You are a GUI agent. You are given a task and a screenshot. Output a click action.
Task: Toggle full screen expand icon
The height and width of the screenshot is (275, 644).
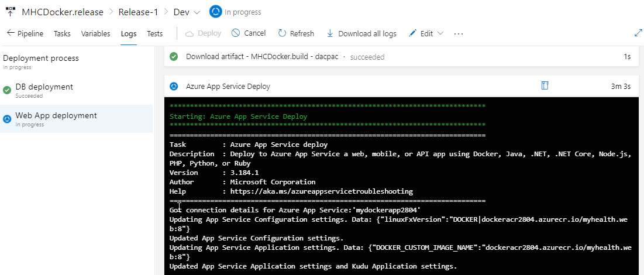coord(638,33)
